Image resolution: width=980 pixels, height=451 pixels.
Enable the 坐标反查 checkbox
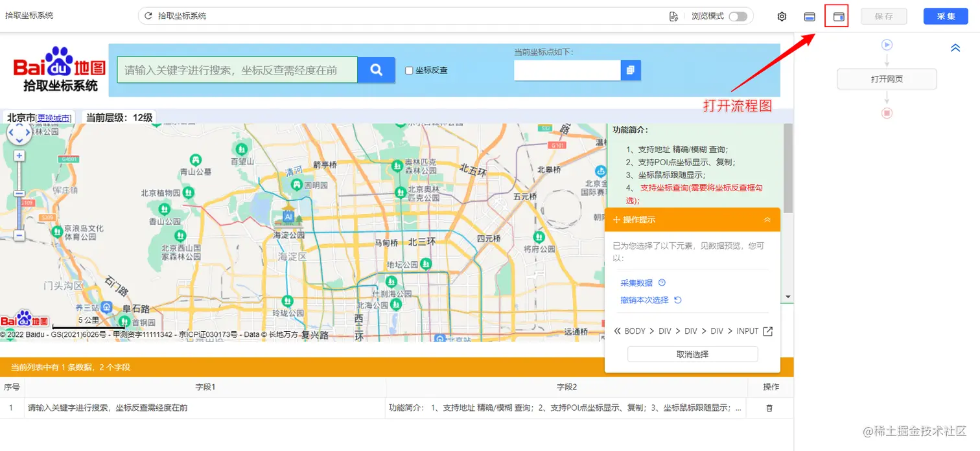pos(409,70)
